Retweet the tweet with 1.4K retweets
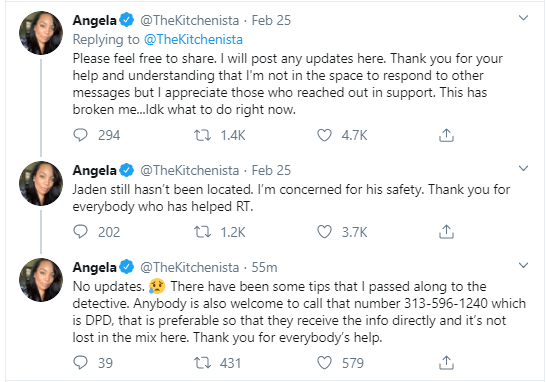The width and height of the screenshot is (546, 382). (202, 135)
